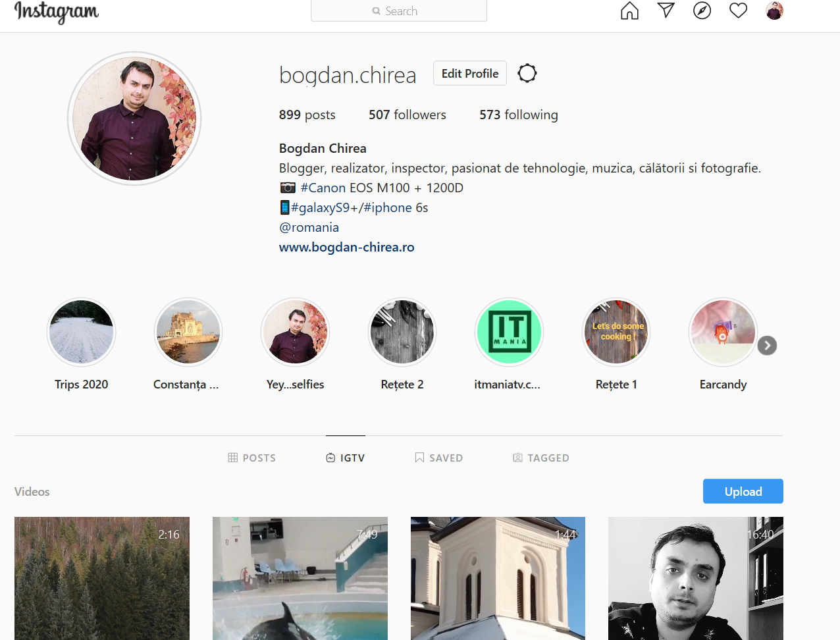Click the highlights right arrow chevron
This screenshot has width=840, height=640.
(766, 345)
